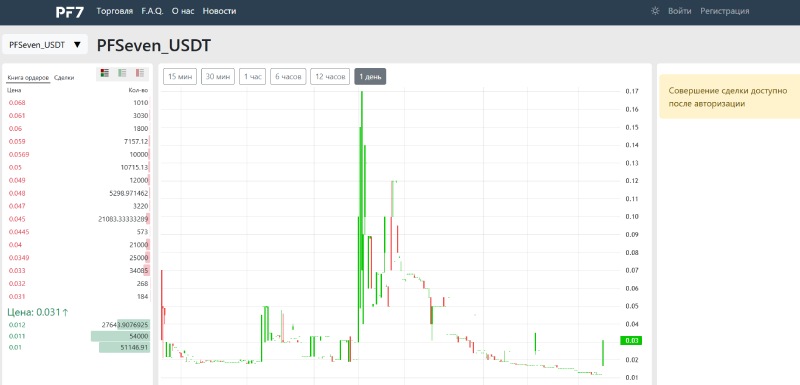Open the Торговля menu item

pos(115,11)
